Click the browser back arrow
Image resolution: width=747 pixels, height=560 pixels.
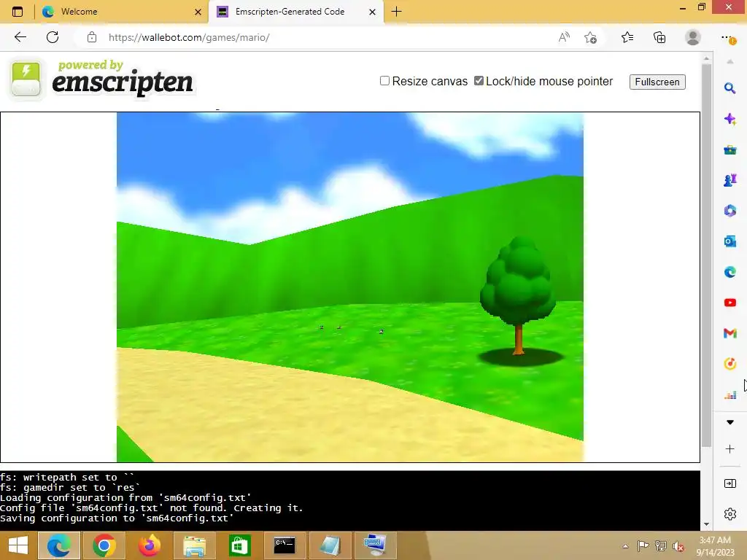20,37
